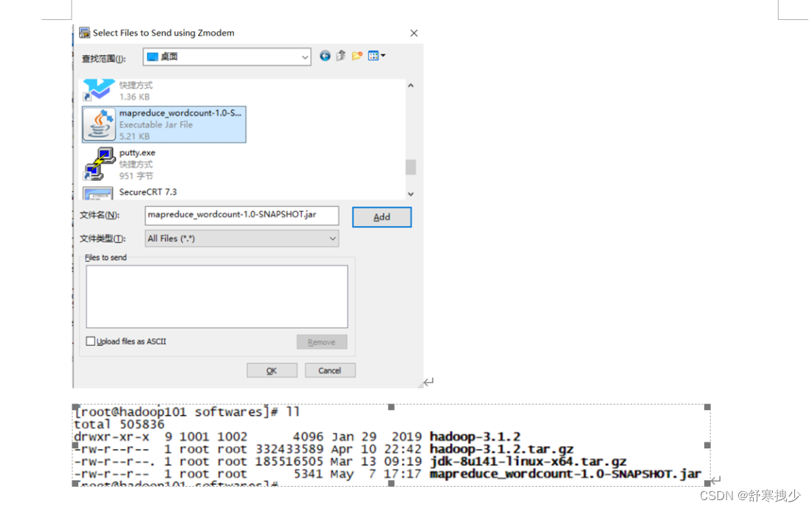Screen dimensions: 812x509
Task: Enable Upload files as ASCII checkbox
Action: tap(91, 341)
